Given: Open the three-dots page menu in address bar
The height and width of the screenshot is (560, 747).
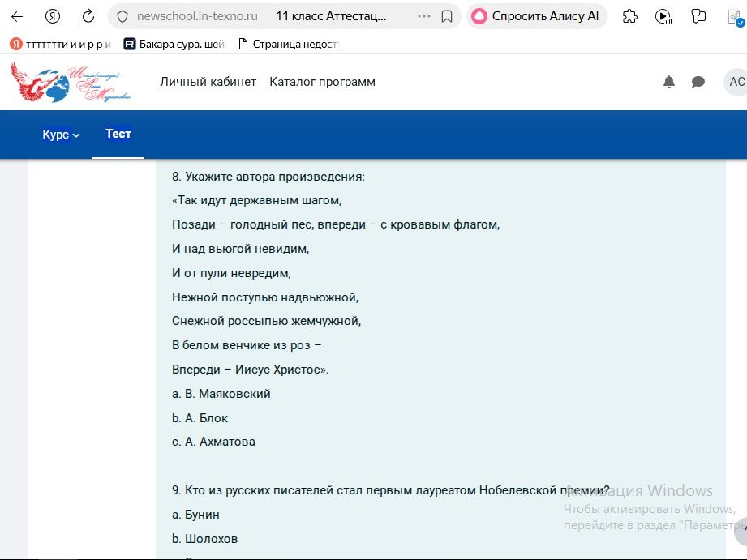Looking at the screenshot, I should (x=423, y=17).
